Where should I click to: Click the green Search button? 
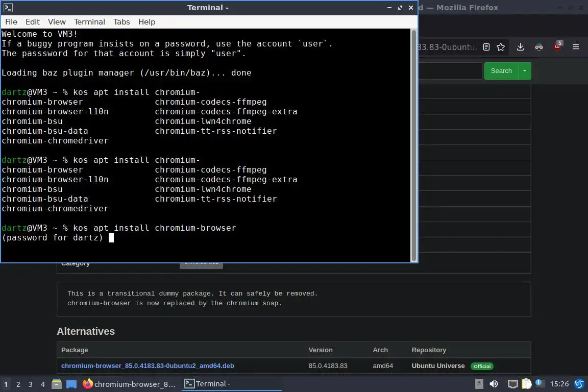pos(501,71)
